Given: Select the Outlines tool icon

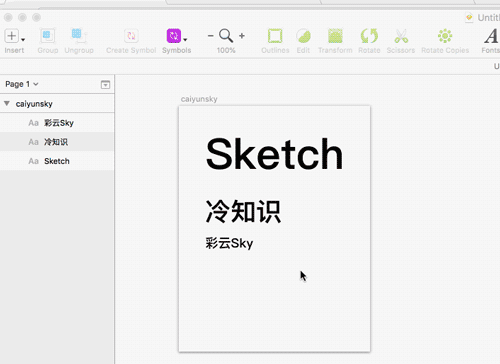Looking at the screenshot, I should pyautogui.click(x=275, y=36).
